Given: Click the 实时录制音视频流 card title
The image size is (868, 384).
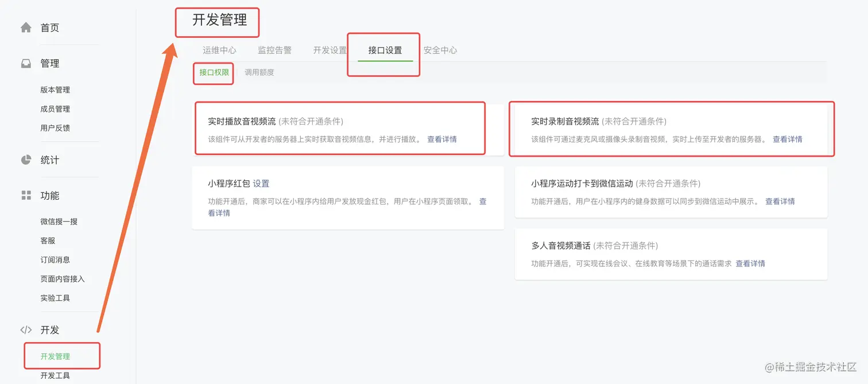Looking at the screenshot, I should coord(565,122).
